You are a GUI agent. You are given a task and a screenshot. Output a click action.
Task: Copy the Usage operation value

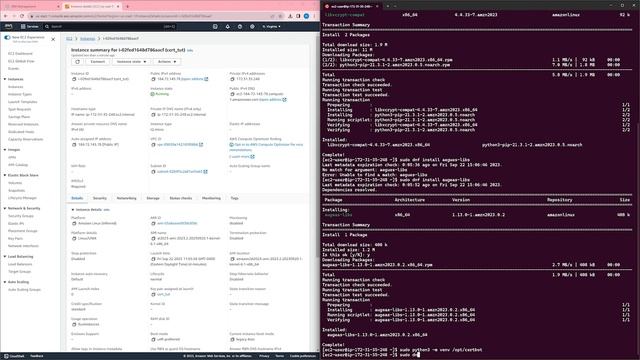[74, 324]
